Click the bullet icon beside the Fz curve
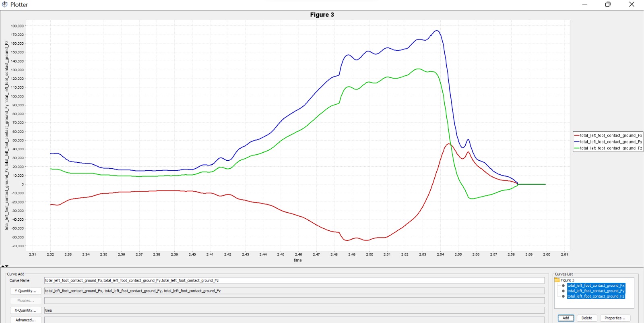The image size is (644, 323). coord(563,296)
